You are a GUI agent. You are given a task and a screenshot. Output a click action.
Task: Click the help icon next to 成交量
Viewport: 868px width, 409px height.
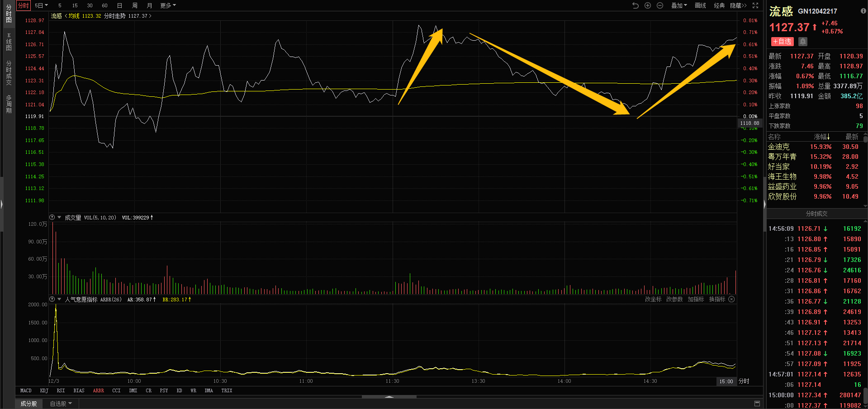pyautogui.click(x=52, y=218)
